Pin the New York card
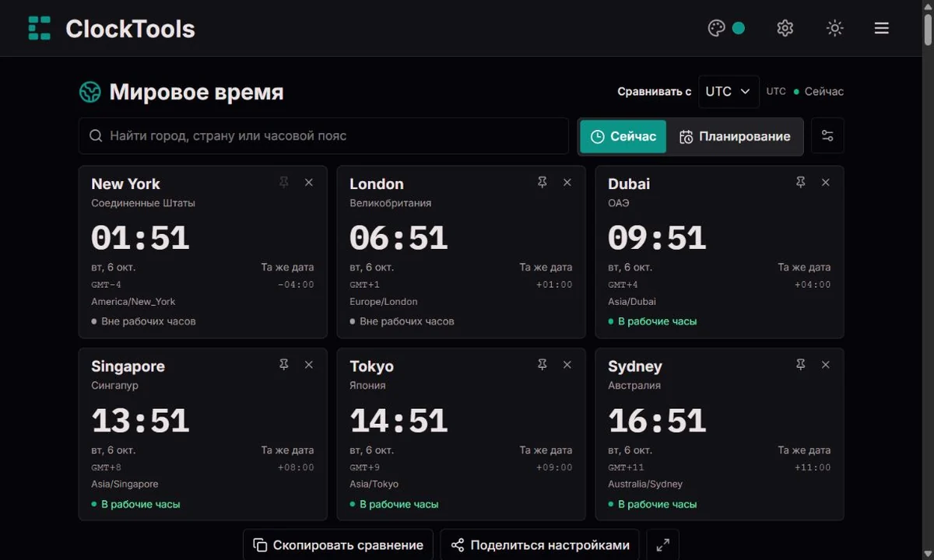This screenshot has height=560, width=934. pyautogui.click(x=284, y=182)
